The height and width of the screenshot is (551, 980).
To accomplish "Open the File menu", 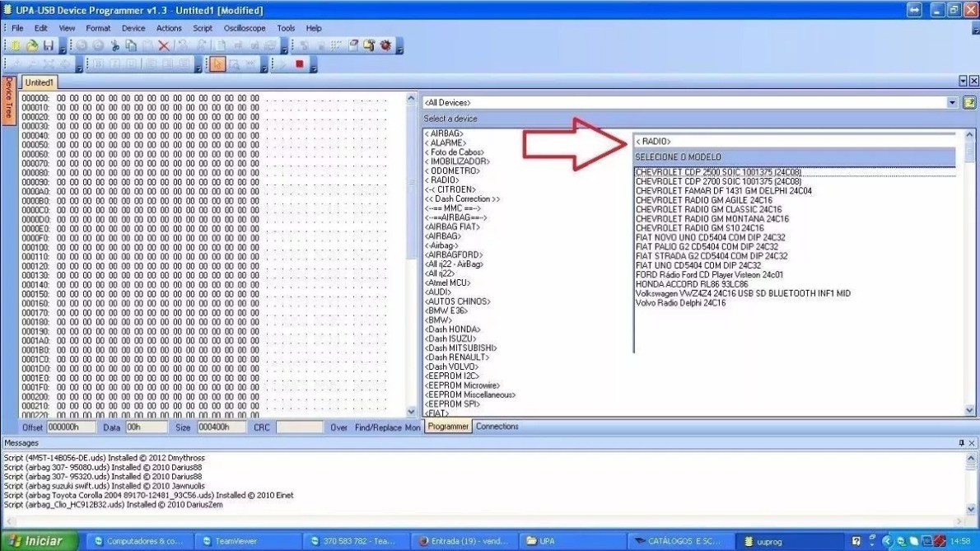I will pyautogui.click(x=17, y=28).
